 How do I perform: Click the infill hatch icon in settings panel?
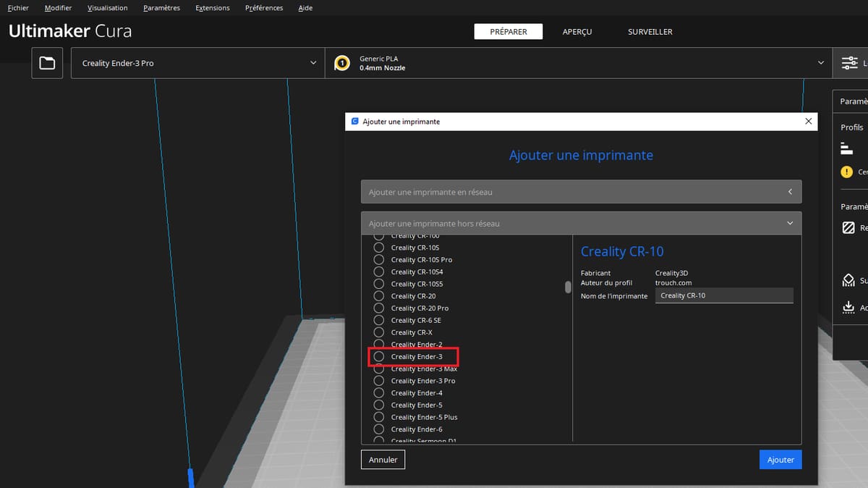click(848, 227)
